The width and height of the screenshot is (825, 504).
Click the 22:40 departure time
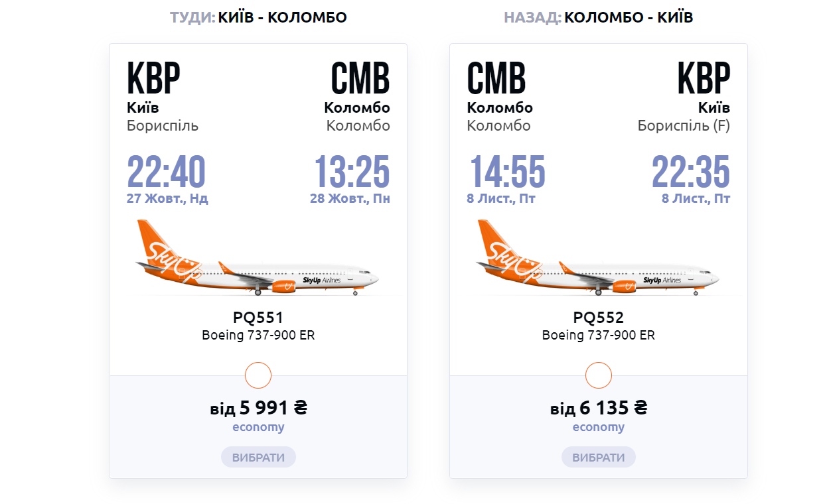(167, 172)
